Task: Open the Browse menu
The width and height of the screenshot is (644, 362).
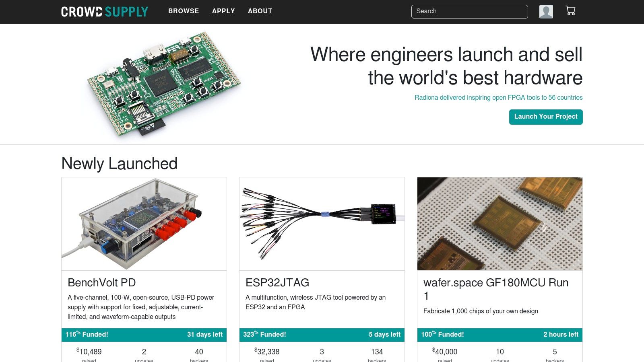Action: [x=184, y=11]
